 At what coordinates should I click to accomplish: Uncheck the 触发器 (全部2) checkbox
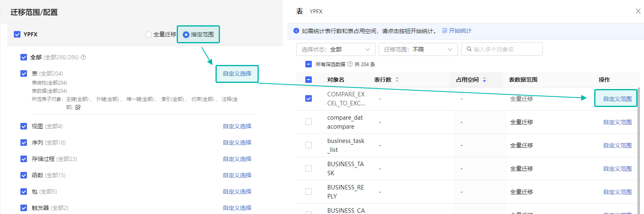click(x=24, y=208)
